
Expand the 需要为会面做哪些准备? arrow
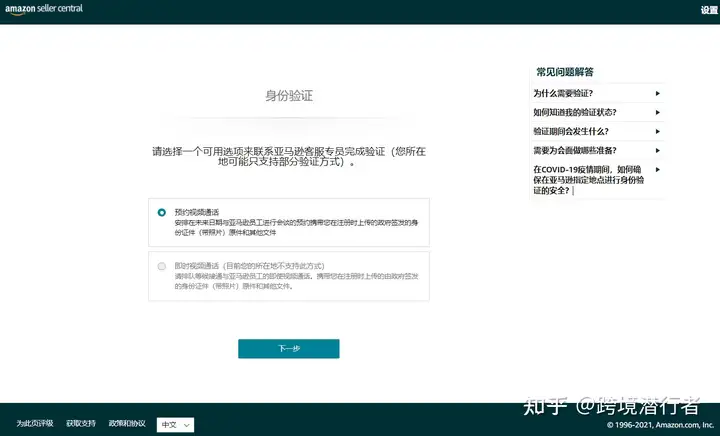coord(658,151)
